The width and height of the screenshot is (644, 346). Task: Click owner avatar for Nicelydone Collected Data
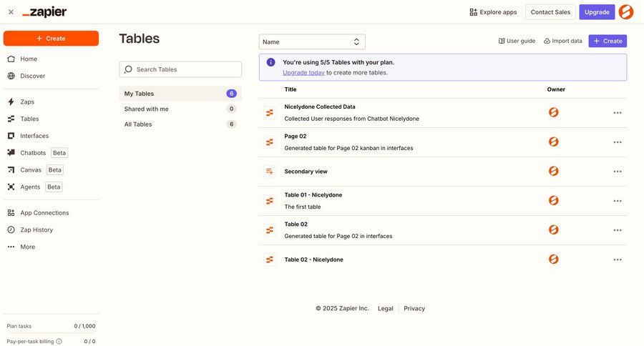point(554,112)
